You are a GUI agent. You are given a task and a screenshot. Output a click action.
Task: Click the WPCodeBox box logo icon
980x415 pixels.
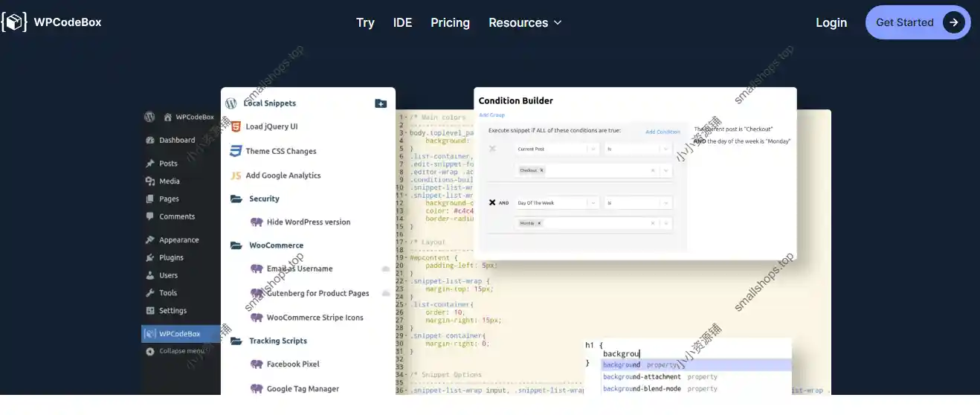coord(14,22)
